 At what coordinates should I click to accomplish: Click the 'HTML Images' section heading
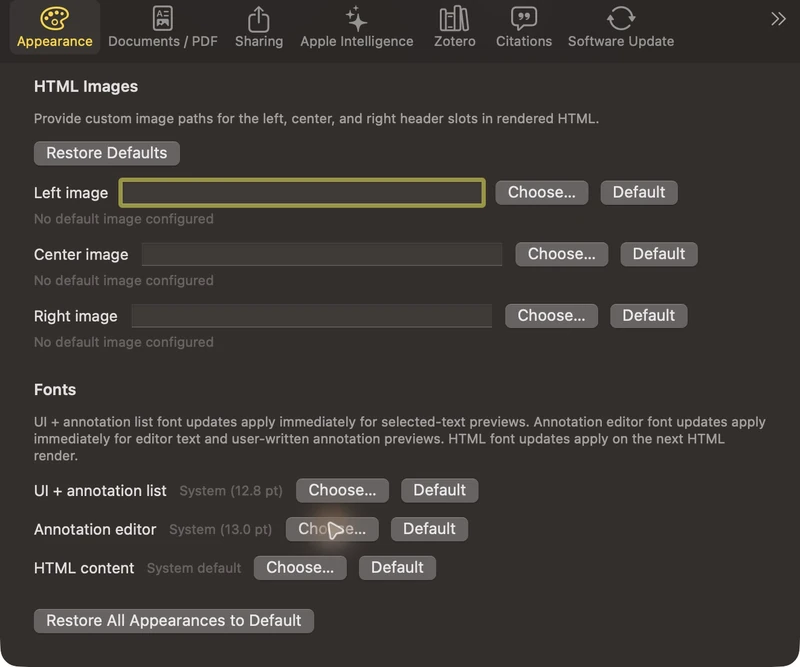pos(86,87)
